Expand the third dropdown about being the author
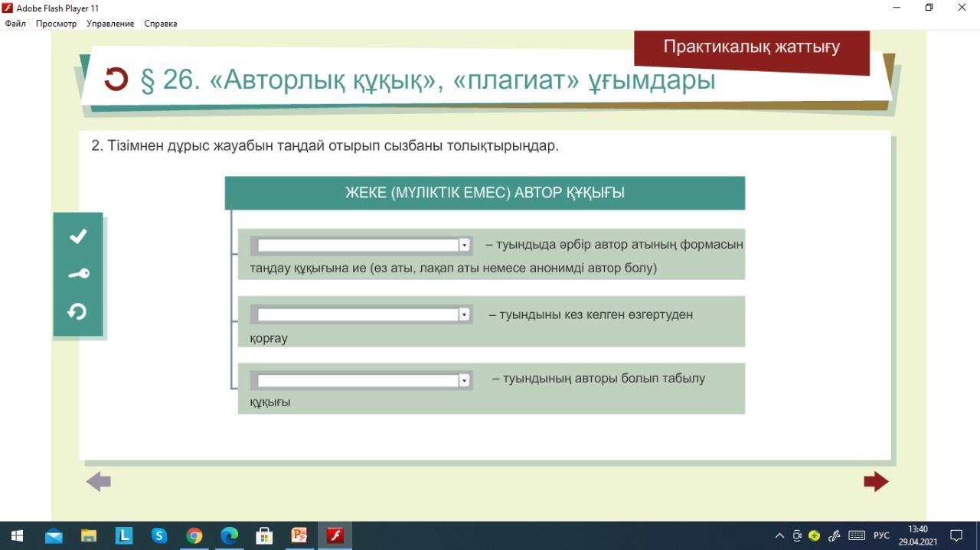980x550 pixels. (464, 380)
